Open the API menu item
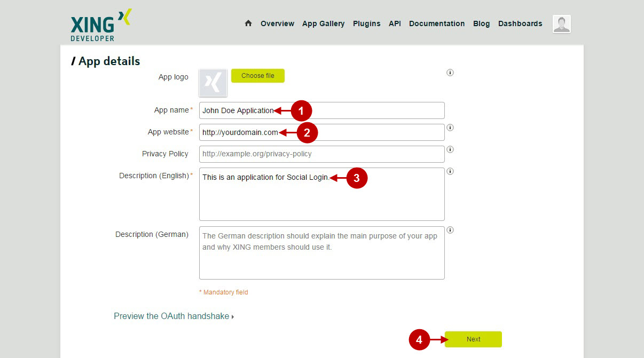This screenshot has width=644, height=358. [395, 23]
